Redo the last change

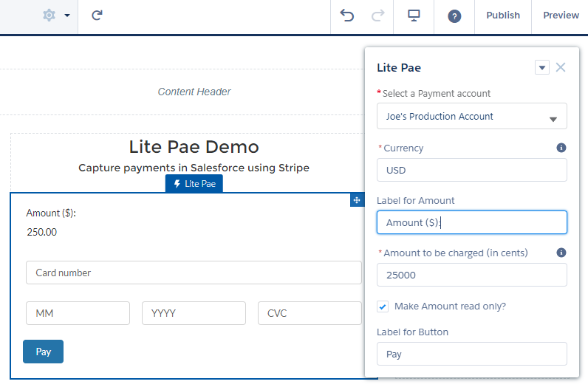(377, 16)
